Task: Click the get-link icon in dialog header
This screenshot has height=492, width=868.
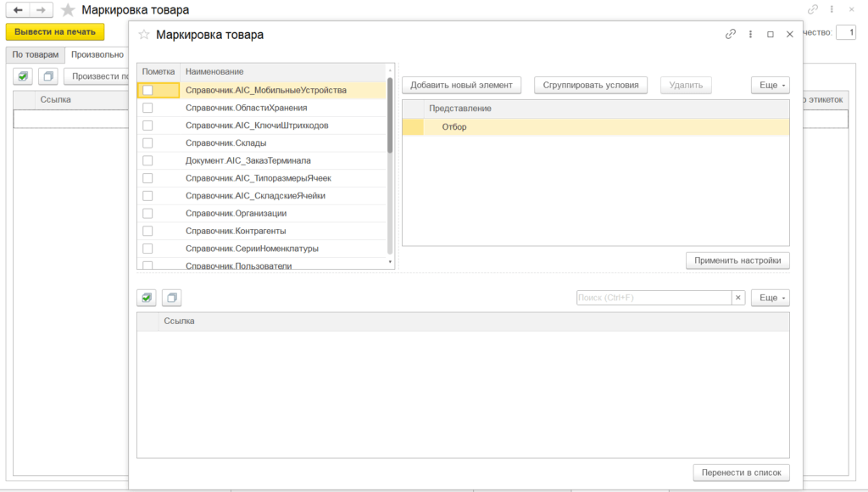Action: (731, 35)
